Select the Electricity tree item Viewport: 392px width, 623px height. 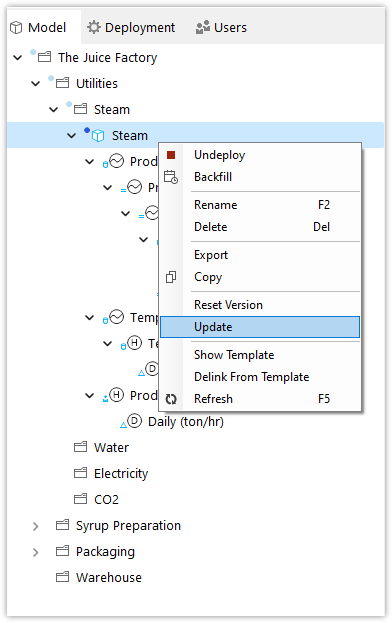(x=121, y=474)
